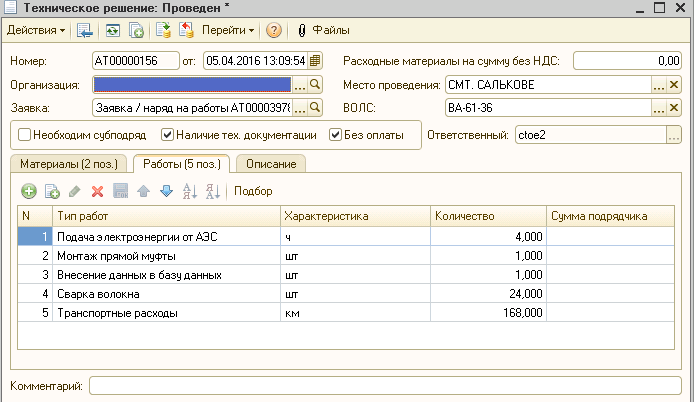
Task: Click the Sort ascending icon in table toolbar
Action: click(x=190, y=191)
